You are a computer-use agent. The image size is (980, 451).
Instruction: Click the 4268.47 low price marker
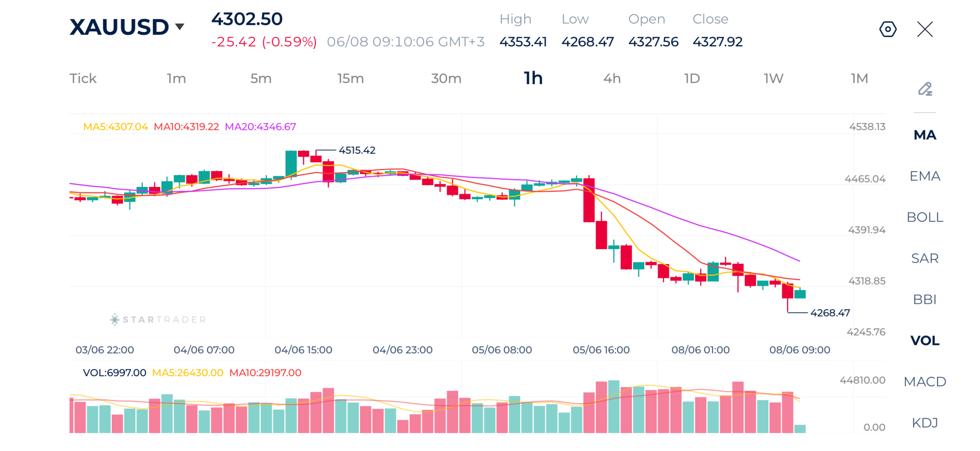(830, 312)
